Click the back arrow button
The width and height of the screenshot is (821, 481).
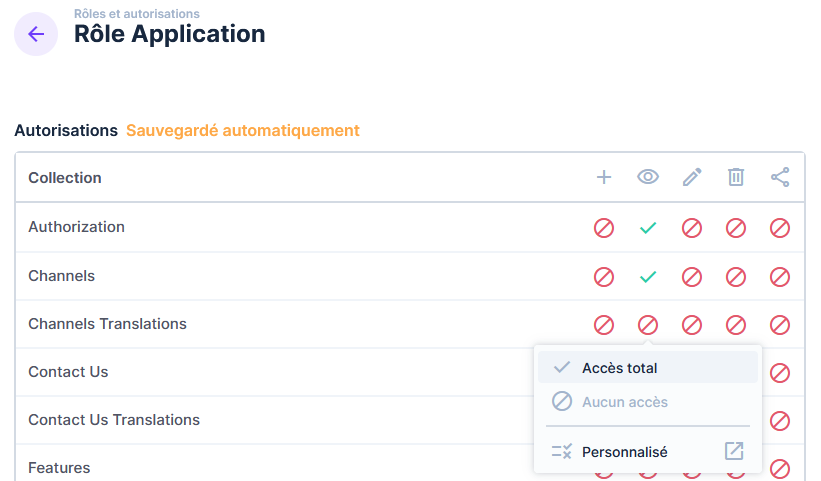[x=36, y=34]
